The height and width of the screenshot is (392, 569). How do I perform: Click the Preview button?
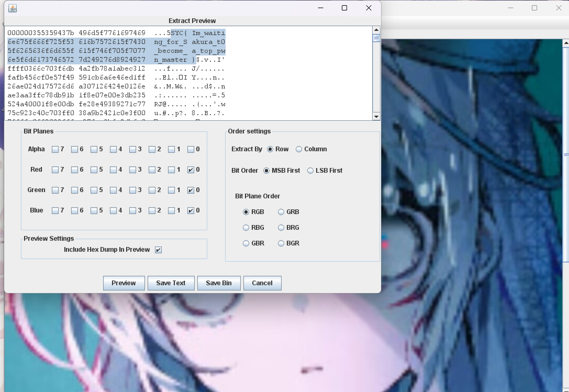point(124,283)
